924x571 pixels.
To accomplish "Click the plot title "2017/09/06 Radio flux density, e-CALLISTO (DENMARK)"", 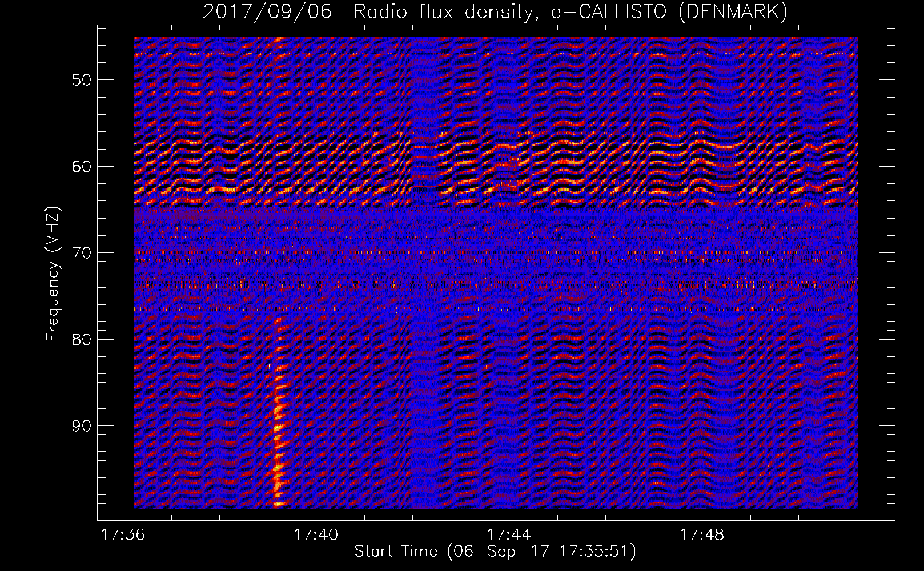I will click(x=495, y=12).
